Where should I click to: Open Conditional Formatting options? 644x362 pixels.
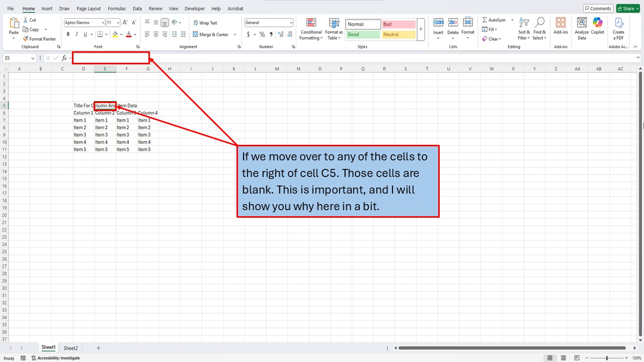[310, 29]
